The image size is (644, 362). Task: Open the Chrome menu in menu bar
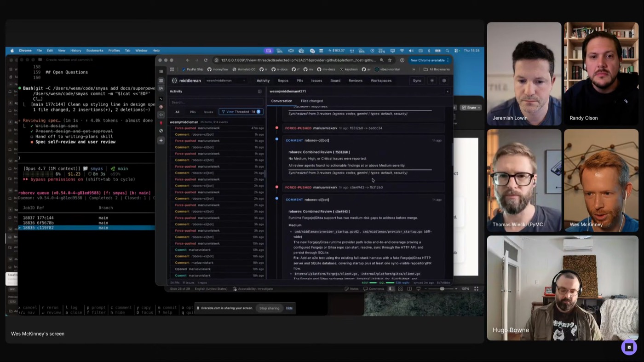coord(25,51)
